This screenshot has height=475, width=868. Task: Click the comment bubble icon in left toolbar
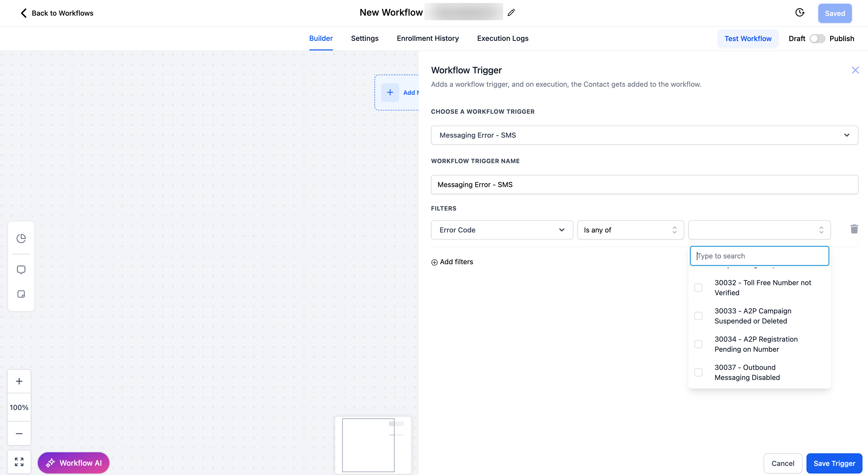[x=21, y=270]
